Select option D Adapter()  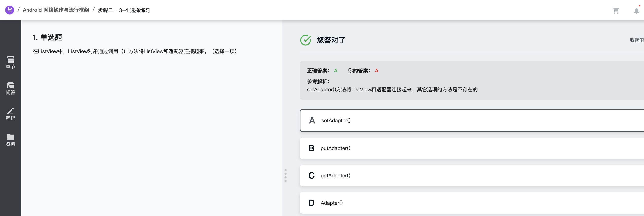point(472,203)
